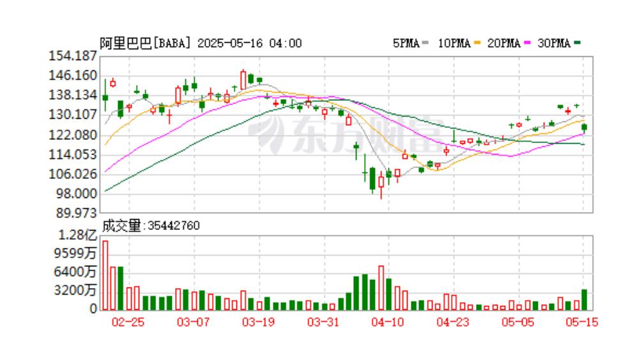Click the green 30PMA color swatch
Image resolution: width=644 pixels, height=359 pixels.
click(577, 42)
